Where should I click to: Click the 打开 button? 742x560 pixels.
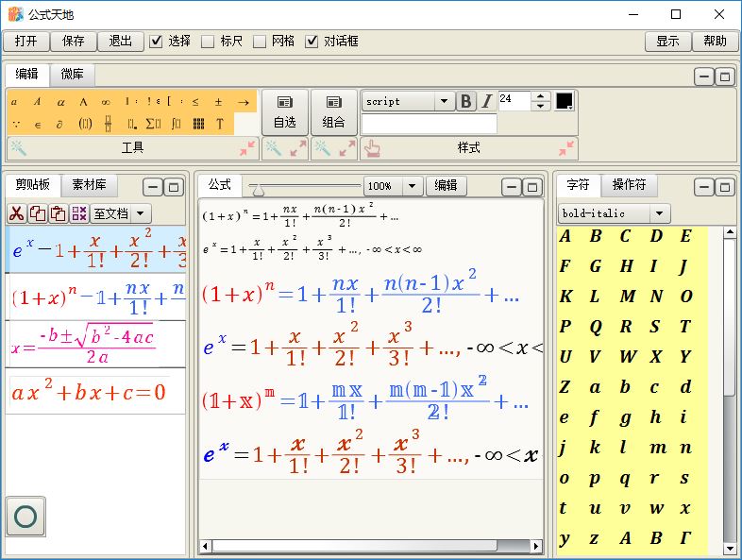[26, 42]
